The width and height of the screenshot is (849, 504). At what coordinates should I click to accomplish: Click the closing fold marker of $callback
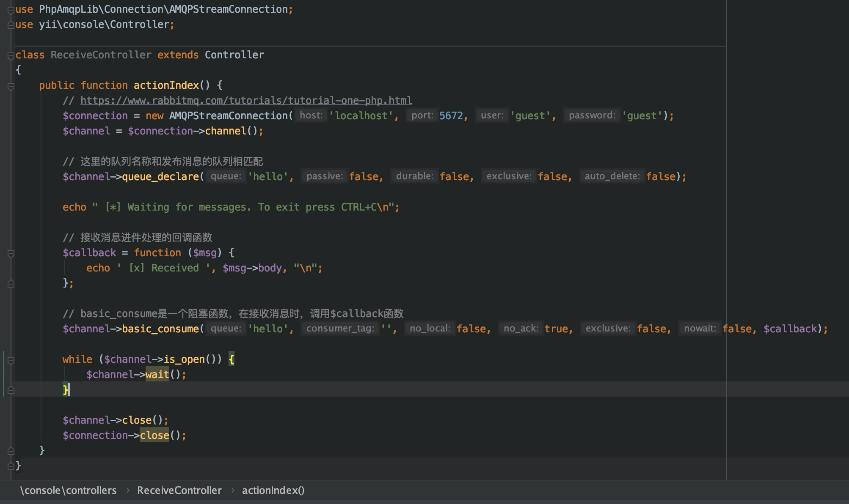11,284
